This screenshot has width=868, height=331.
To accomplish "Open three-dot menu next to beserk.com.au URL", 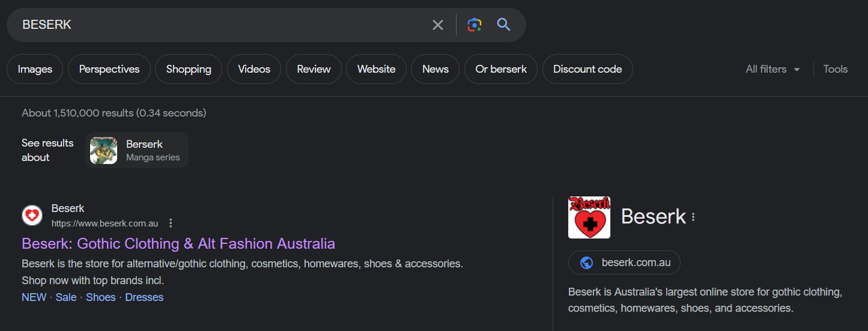I will pos(171,223).
